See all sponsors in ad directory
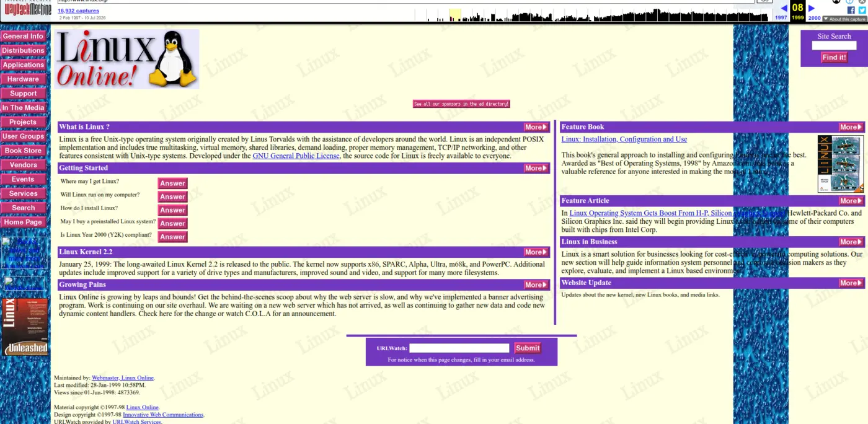This screenshot has height=424, width=868. point(461,104)
